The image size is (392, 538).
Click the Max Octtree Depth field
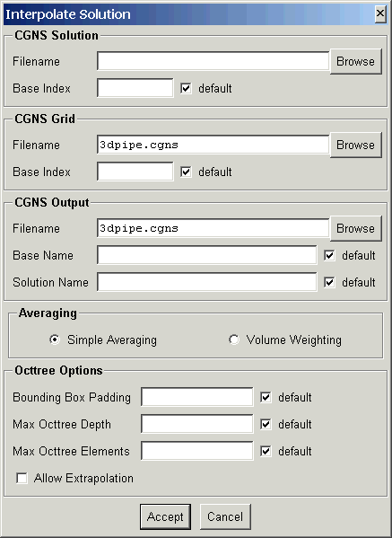click(197, 424)
